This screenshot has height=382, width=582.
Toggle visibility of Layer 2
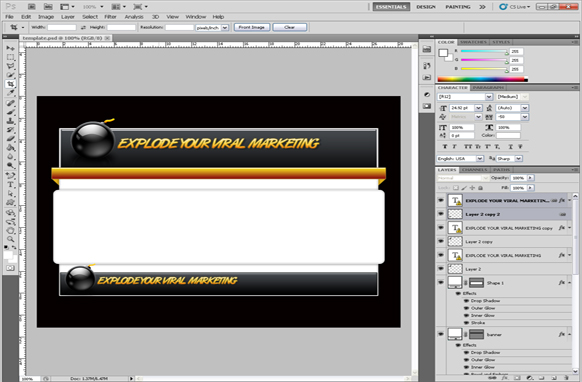pyautogui.click(x=441, y=269)
